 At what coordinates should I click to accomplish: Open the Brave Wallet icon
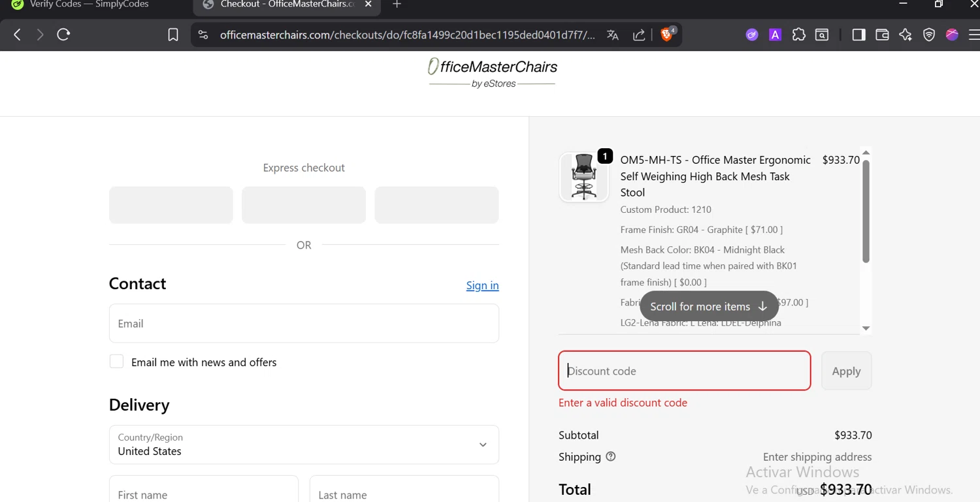pos(882,35)
